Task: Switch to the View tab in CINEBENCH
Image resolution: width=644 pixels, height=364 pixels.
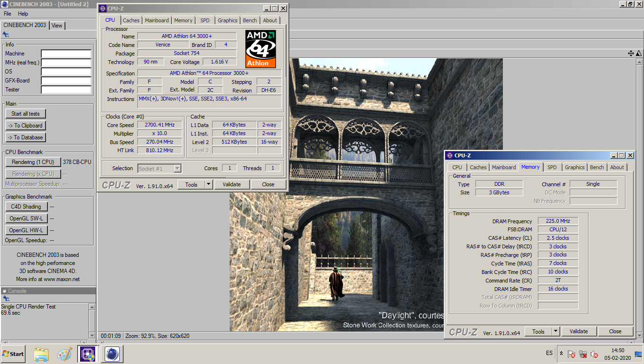Action: (57, 26)
